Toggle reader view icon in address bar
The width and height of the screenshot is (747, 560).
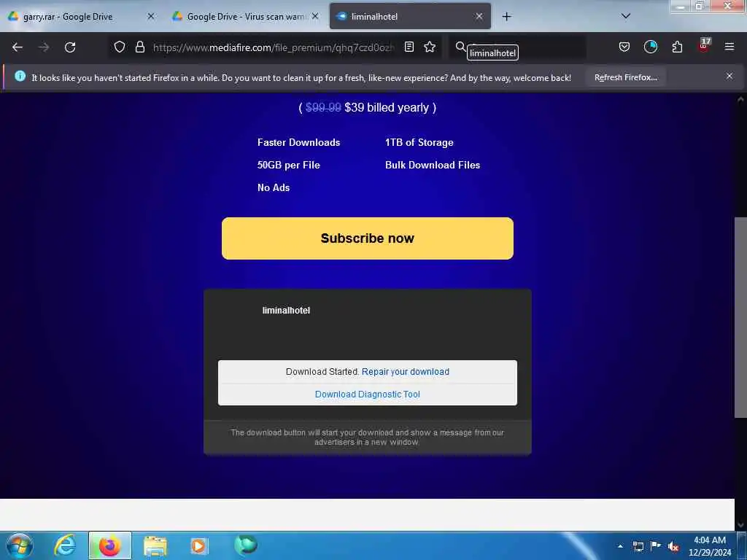(409, 47)
